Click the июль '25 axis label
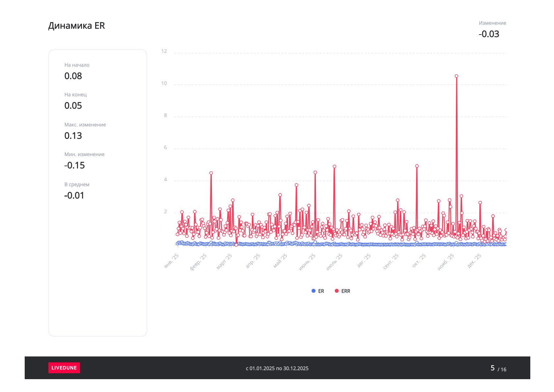This screenshot has width=554, height=392. pyautogui.click(x=334, y=262)
